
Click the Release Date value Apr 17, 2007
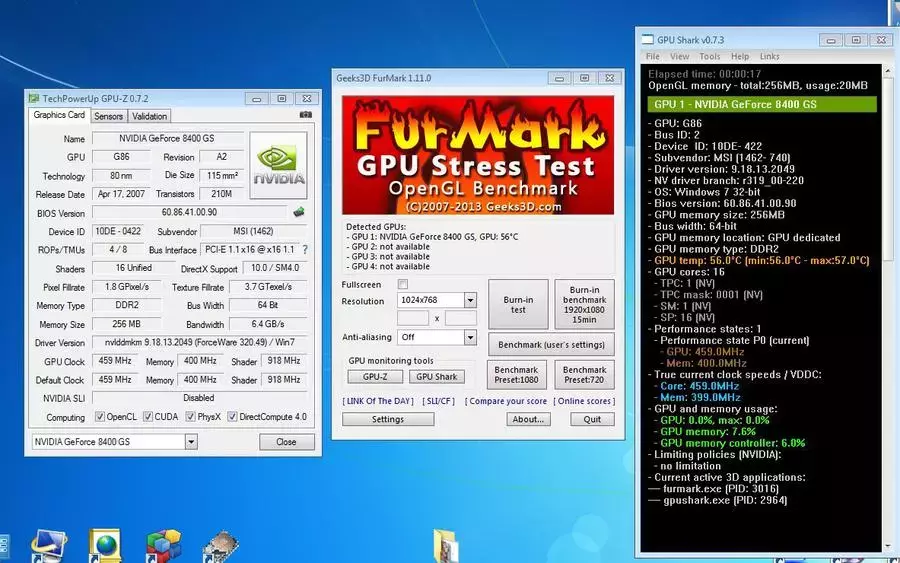121,194
